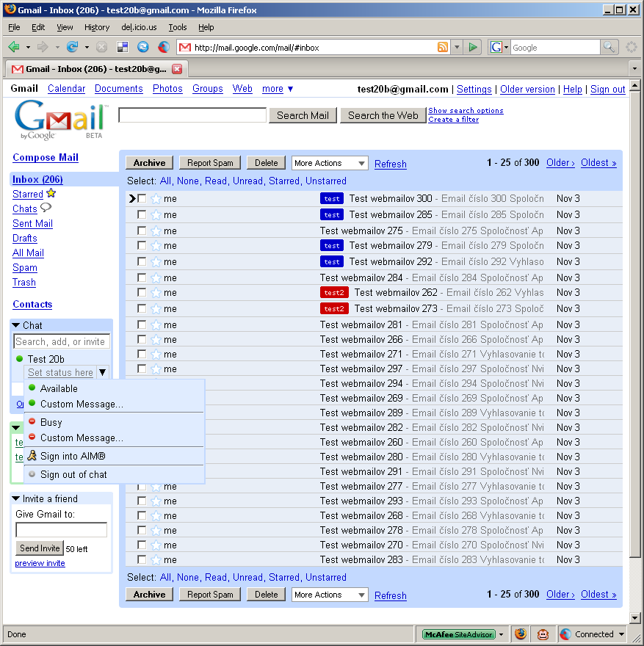Viewport: 644px width, 646px height.
Task: Click the Firefox globe icon in status bar
Action: tap(521, 634)
